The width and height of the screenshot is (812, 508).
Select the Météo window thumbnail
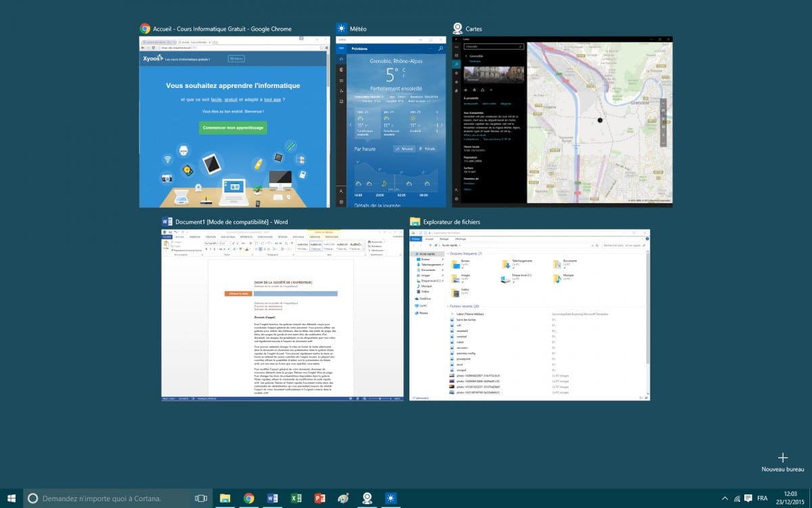tap(391, 122)
